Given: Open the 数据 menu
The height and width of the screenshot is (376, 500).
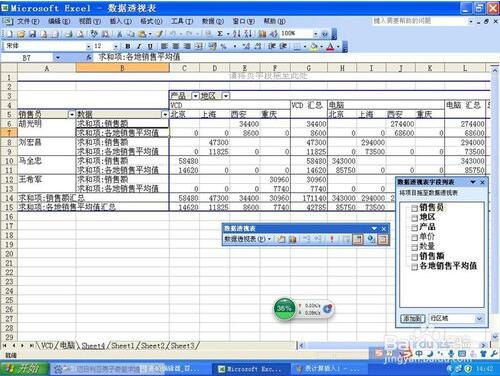Looking at the screenshot, I should pyautogui.click(x=212, y=21).
